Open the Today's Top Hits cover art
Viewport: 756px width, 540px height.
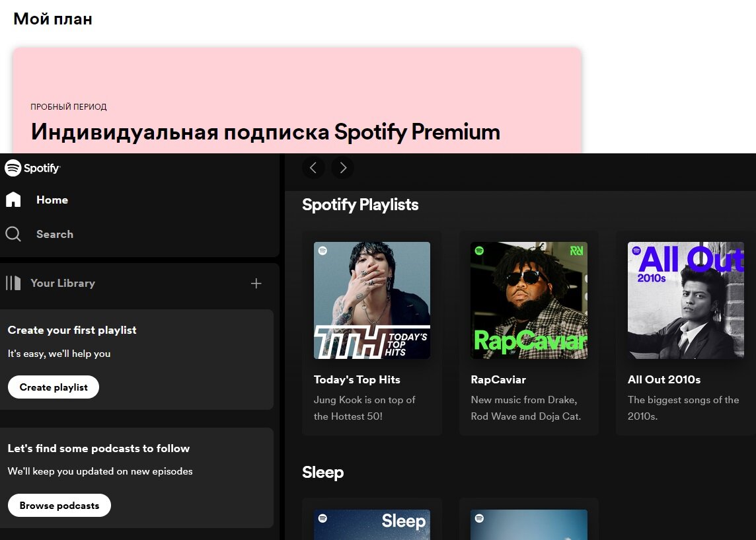372,300
